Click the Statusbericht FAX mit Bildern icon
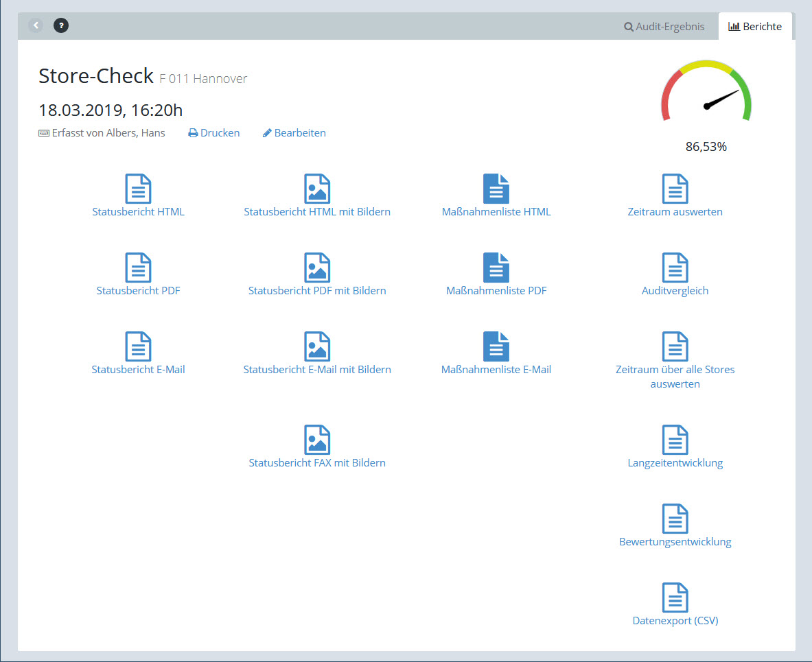 (317, 440)
